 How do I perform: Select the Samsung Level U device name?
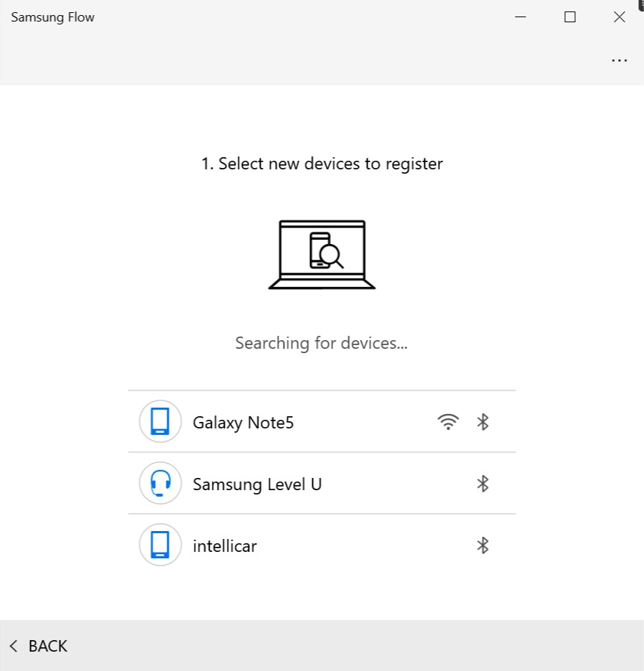[257, 484]
